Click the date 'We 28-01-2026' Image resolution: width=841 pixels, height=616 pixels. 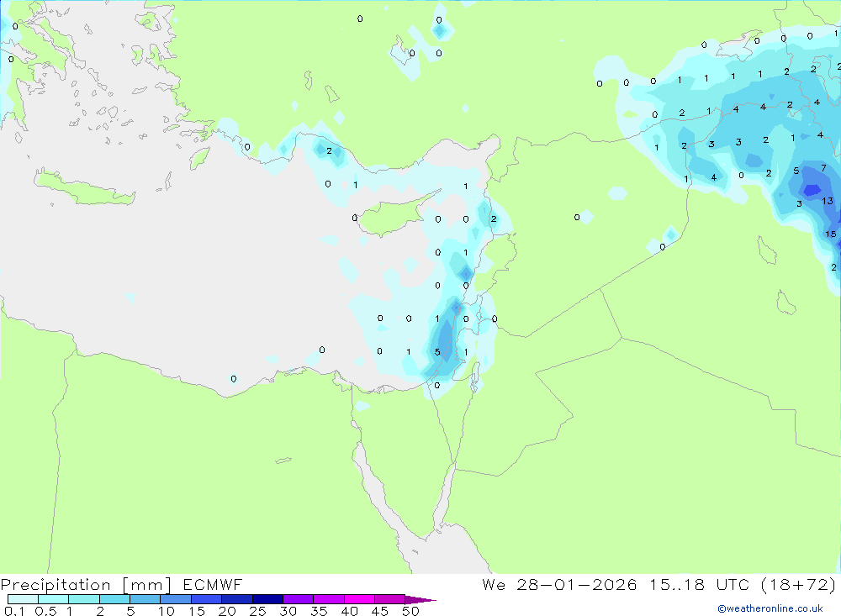(559, 585)
